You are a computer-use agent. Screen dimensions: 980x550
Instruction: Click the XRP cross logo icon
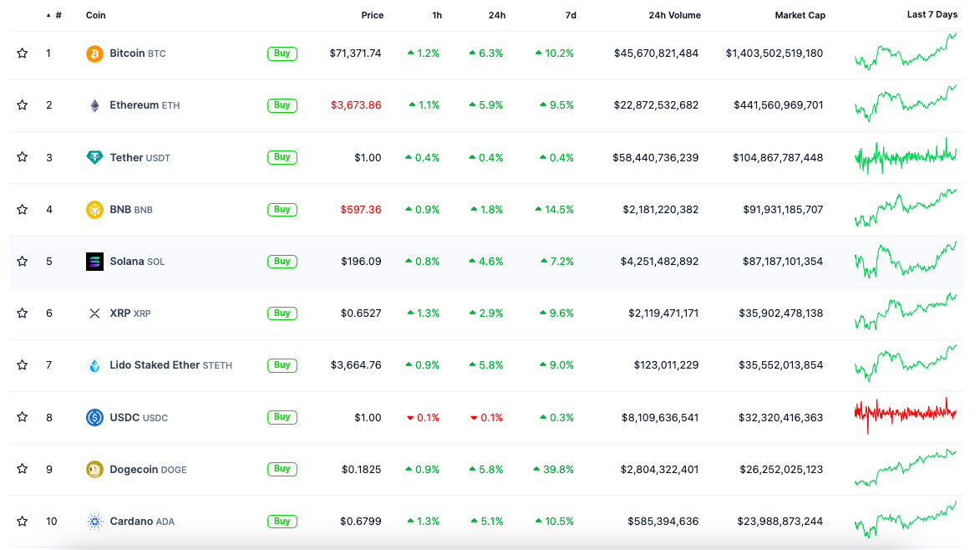tap(94, 313)
